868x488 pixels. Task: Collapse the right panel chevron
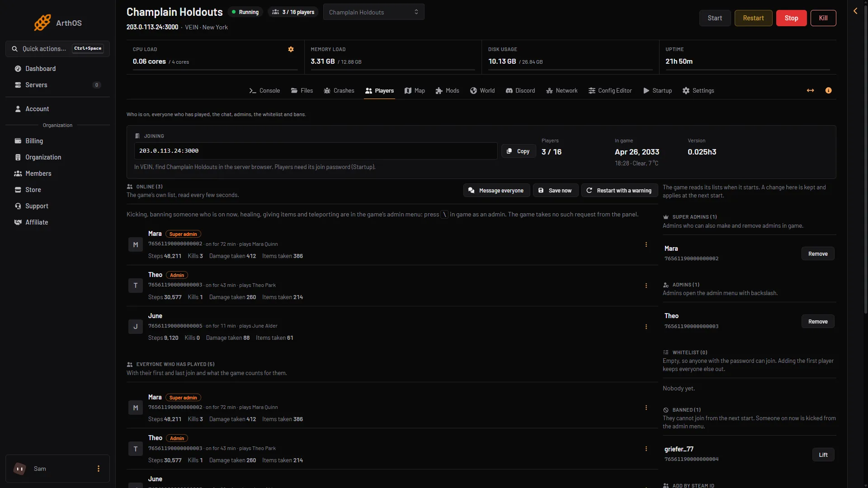point(855,11)
